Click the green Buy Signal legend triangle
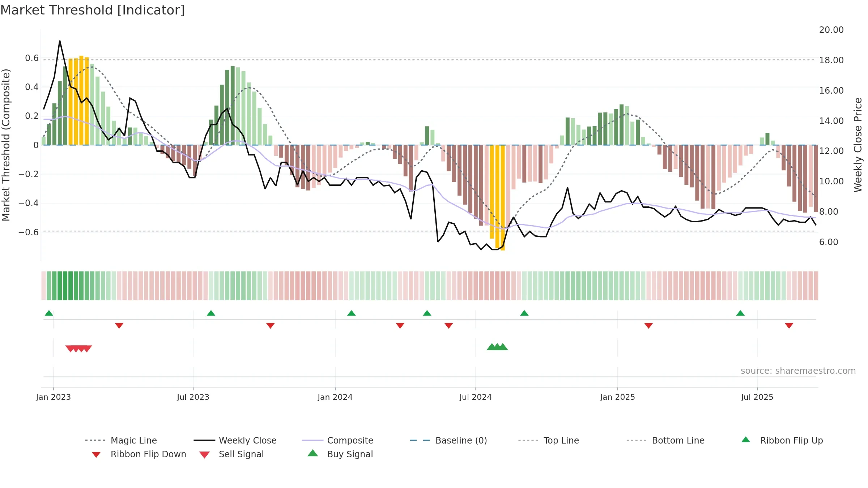The width and height of the screenshot is (868, 488). coord(312,453)
